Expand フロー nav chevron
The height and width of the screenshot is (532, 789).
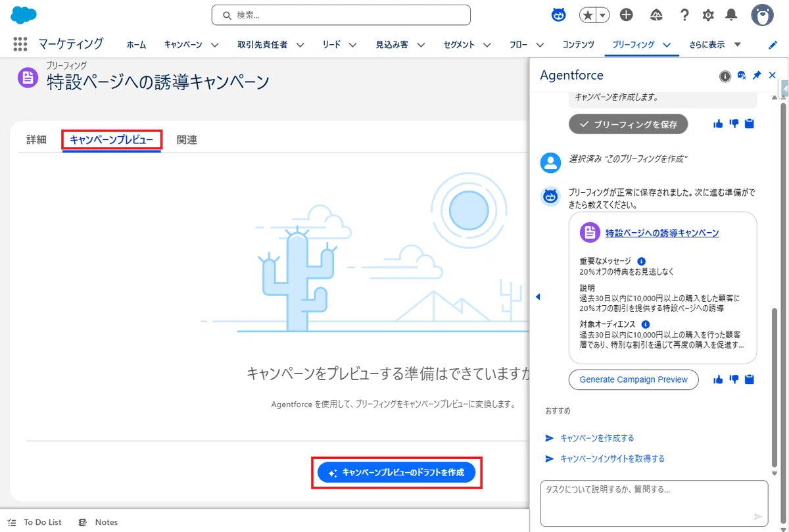pyautogui.click(x=540, y=45)
